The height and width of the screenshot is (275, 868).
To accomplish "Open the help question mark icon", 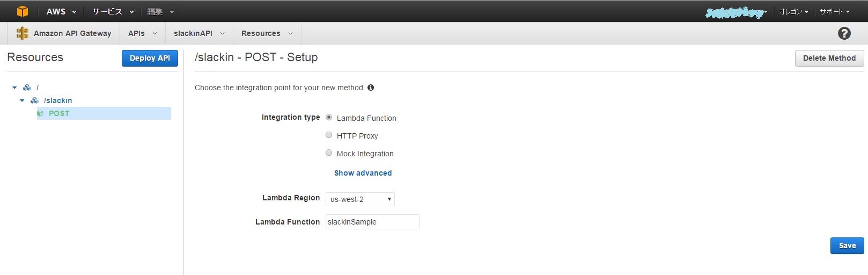I will click(x=844, y=33).
